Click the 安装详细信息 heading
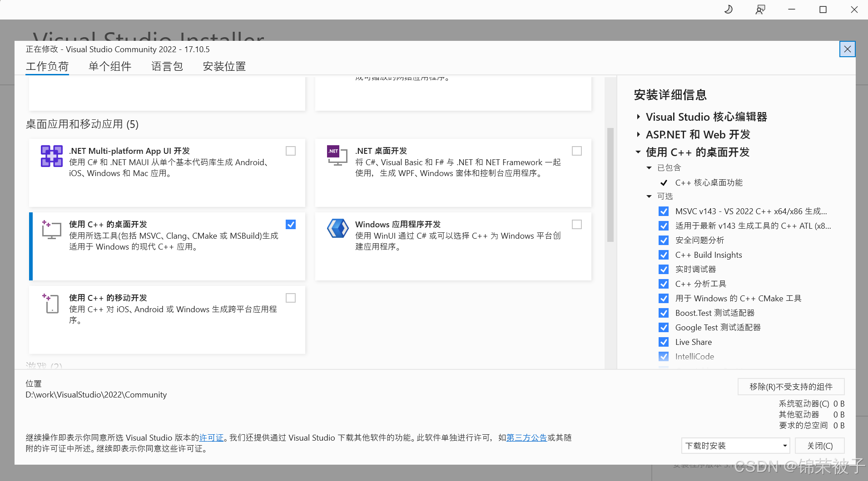This screenshot has height=481, width=868. pyautogui.click(x=670, y=95)
